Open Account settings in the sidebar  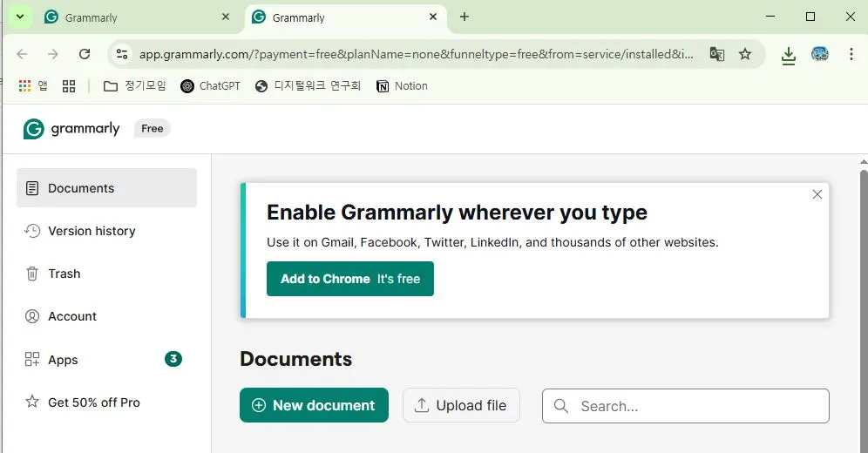107,316
